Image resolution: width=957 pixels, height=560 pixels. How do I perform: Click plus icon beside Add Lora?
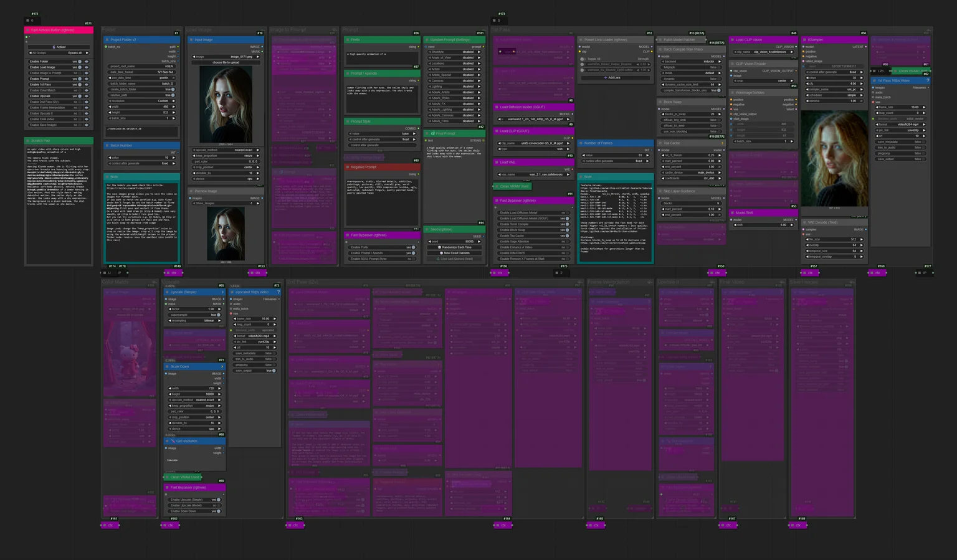[606, 78]
